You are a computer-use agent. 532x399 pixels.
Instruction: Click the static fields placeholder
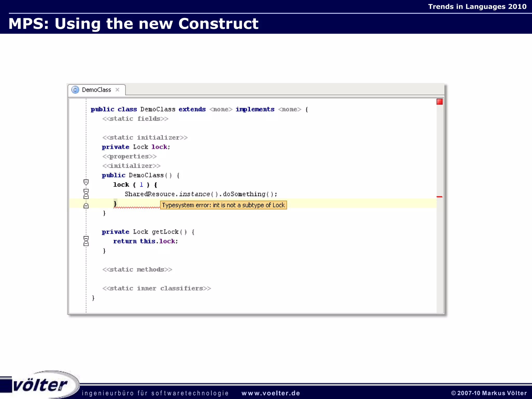[x=135, y=119]
